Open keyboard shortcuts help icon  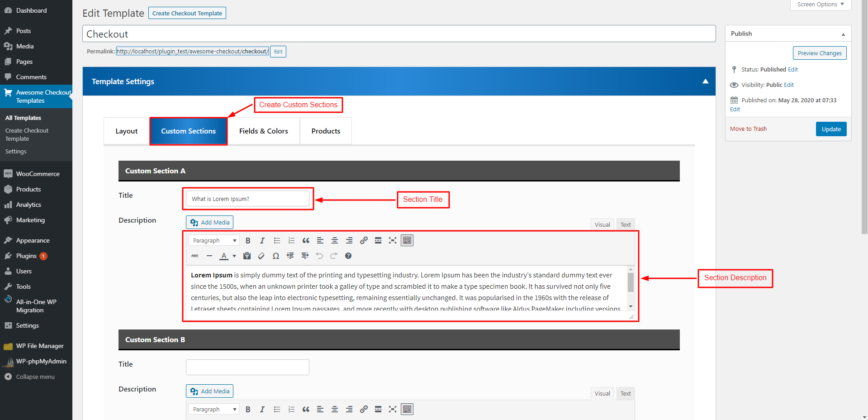pos(348,256)
